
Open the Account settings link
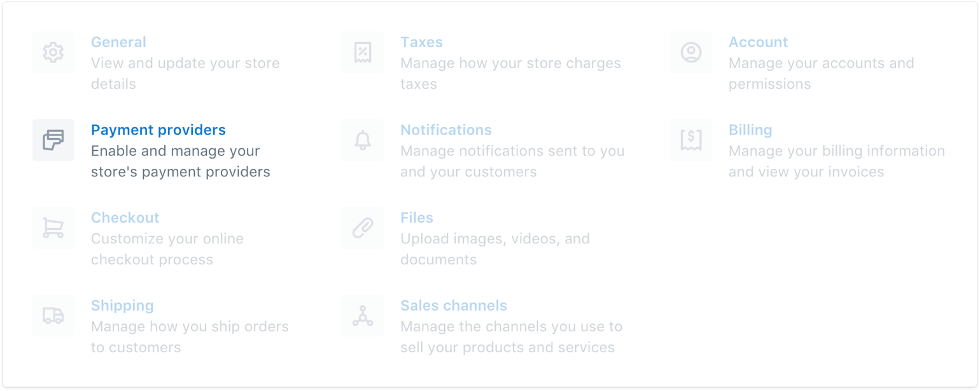pos(758,42)
